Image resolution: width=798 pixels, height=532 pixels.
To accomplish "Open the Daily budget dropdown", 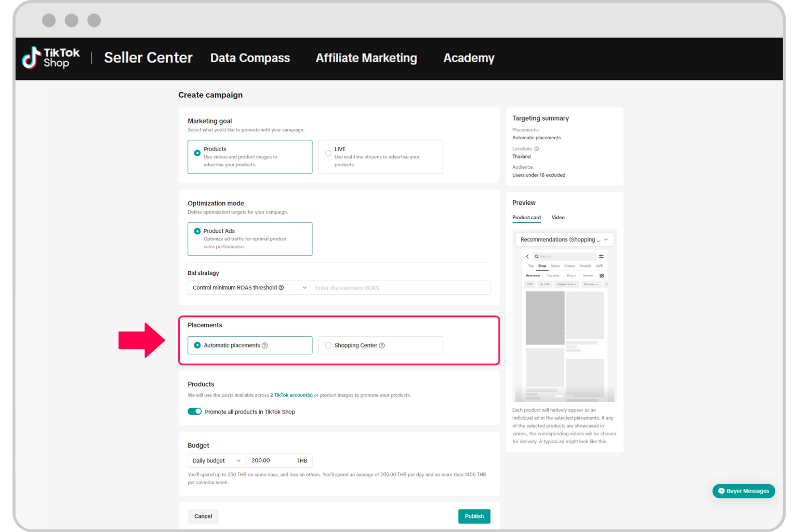I will tap(216, 460).
